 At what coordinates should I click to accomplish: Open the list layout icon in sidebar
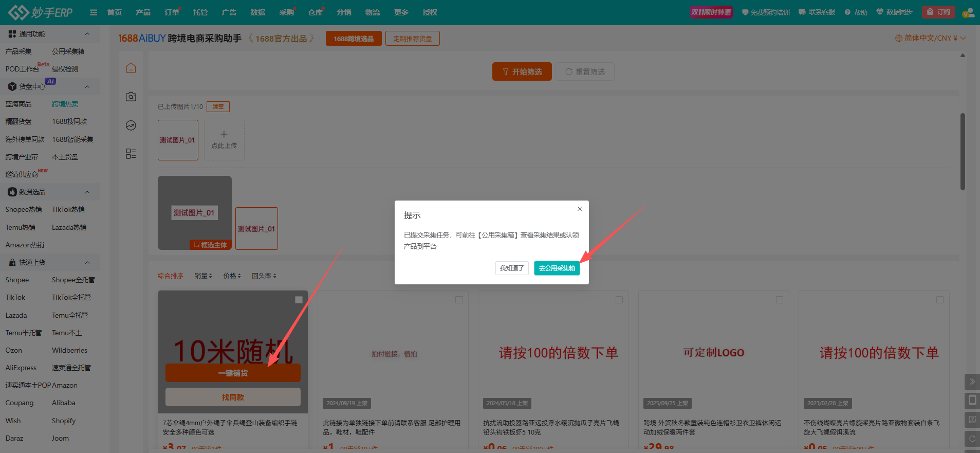point(131,154)
